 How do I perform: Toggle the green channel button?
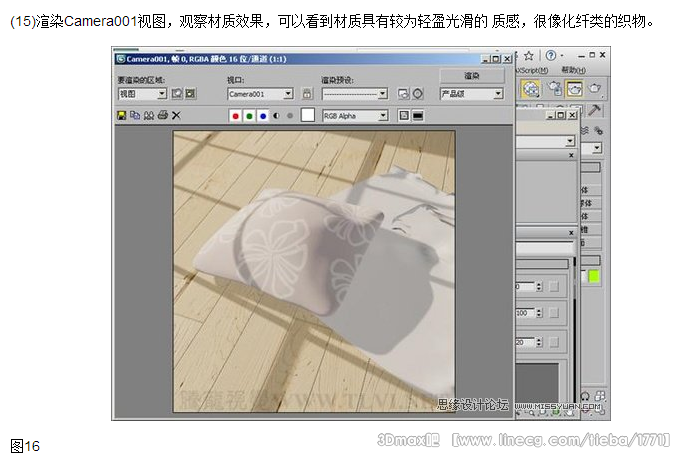coord(249,116)
